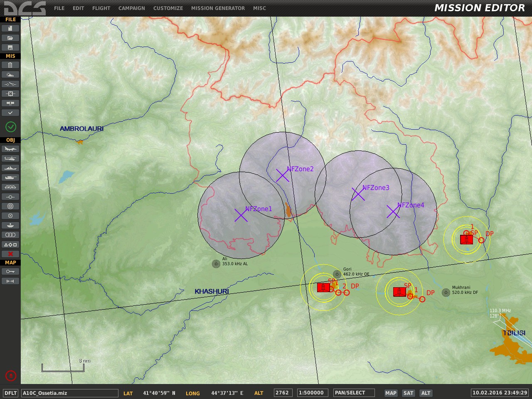Select the Distance ruler measurement tool
This screenshot has height=399, width=532.
coord(10,281)
